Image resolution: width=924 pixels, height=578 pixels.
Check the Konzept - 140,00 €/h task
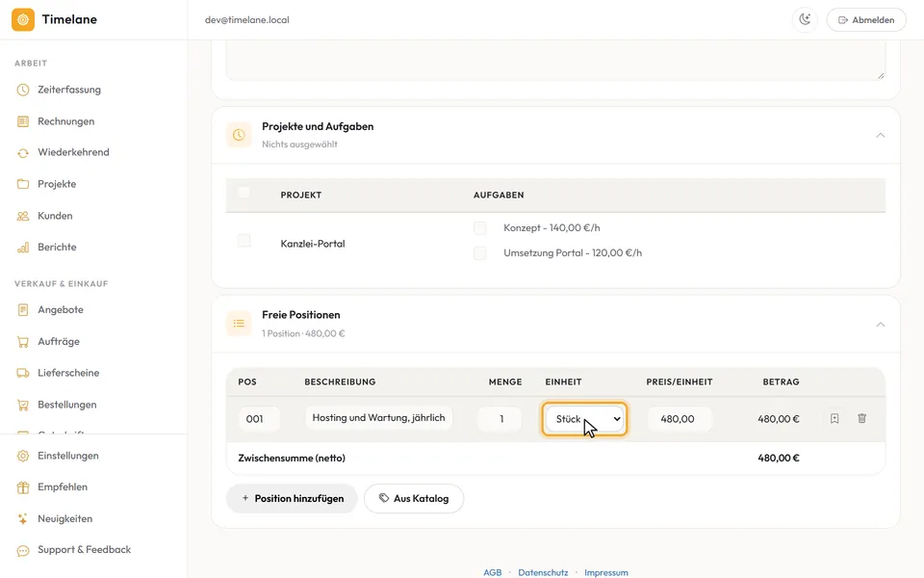(x=480, y=228)
